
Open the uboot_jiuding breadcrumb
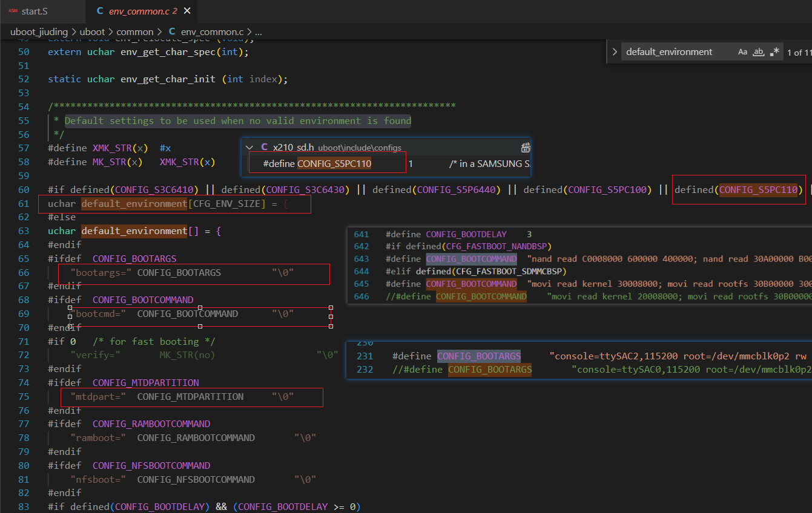coord(39,31)
